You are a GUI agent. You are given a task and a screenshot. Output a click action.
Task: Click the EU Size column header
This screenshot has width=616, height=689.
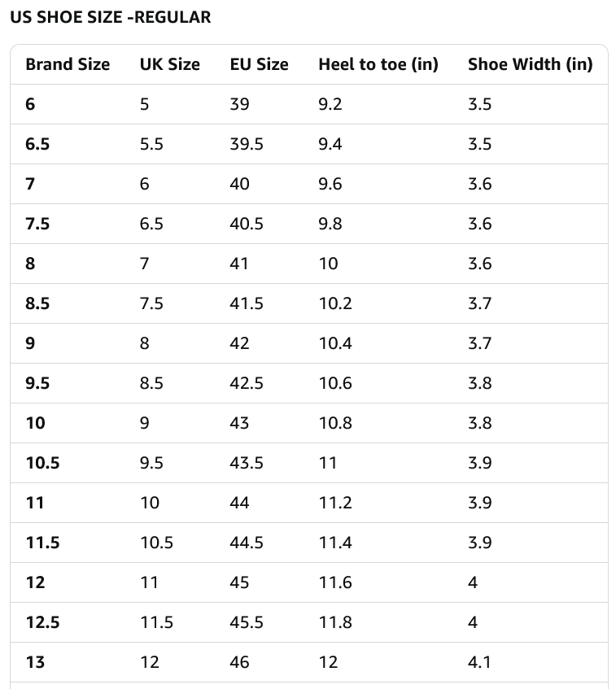(x=259, y=64)
